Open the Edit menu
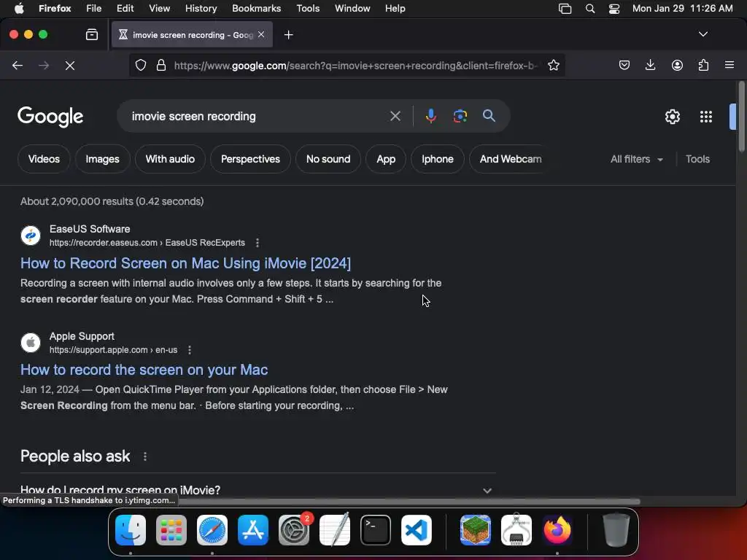Viewport: 747px width, 560px height. tap(125, 9)
